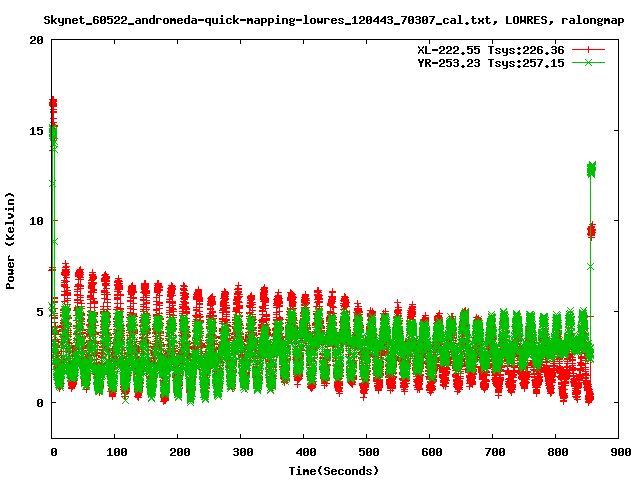Click the y-axis tick label 0
This screenshot has width=640, height=480.
(40, 403)
